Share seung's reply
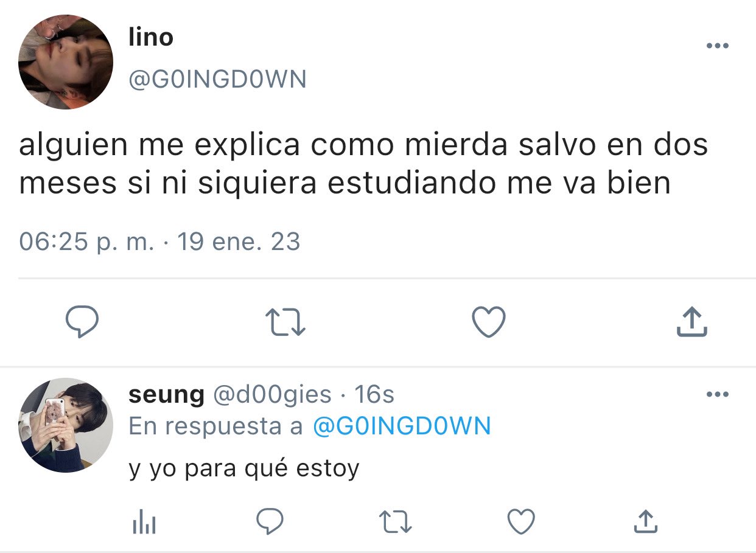The image size is (756, 553). pyautogui.click(x=645, y=521)
